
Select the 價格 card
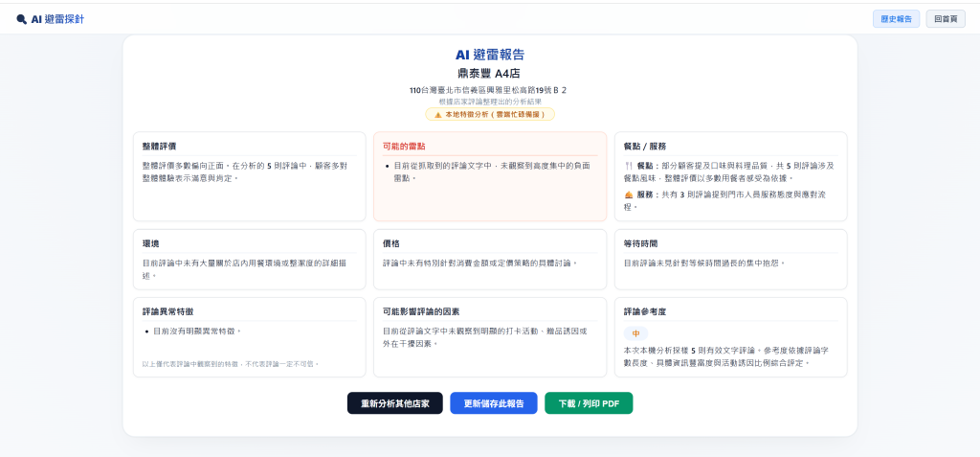490,260
